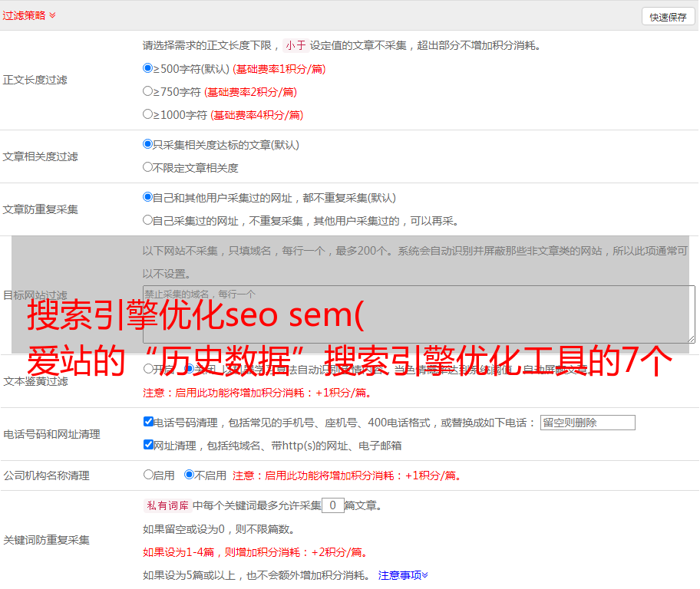Click the 快速保存 button

(x=668, y=17)
